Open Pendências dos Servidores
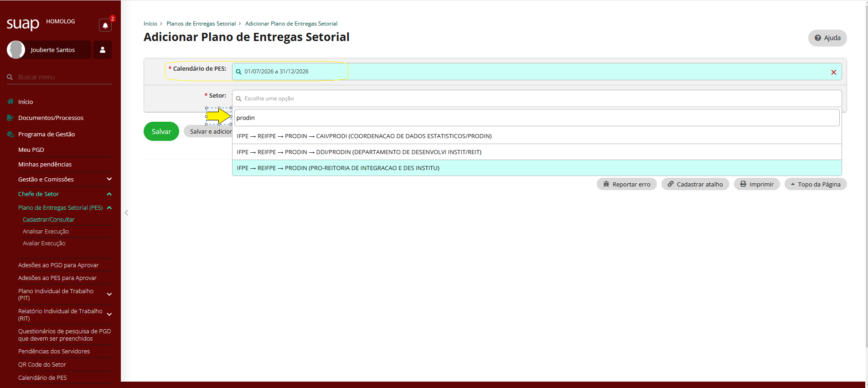The height and width of the screenshot is (388, 868). 54,351
